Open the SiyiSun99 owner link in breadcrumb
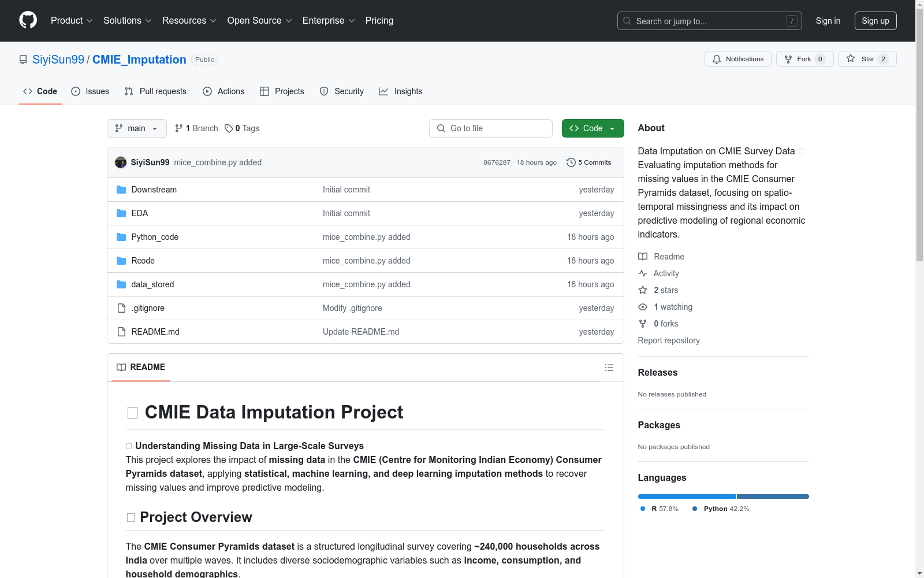This screenshot has height=578, width=924. pos(58,60)
